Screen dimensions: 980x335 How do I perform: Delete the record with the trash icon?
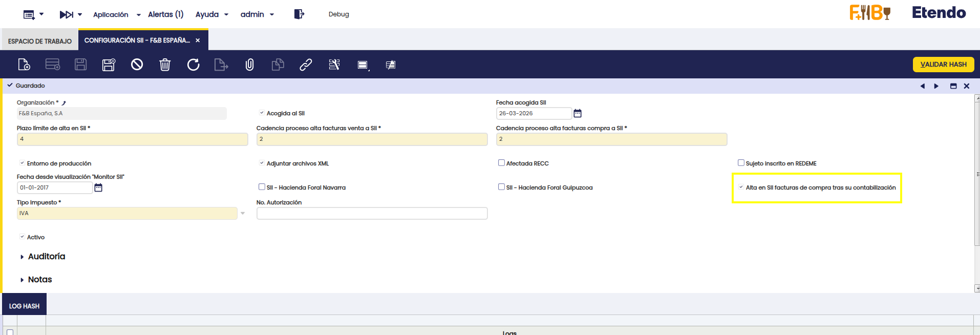(165, 65)
